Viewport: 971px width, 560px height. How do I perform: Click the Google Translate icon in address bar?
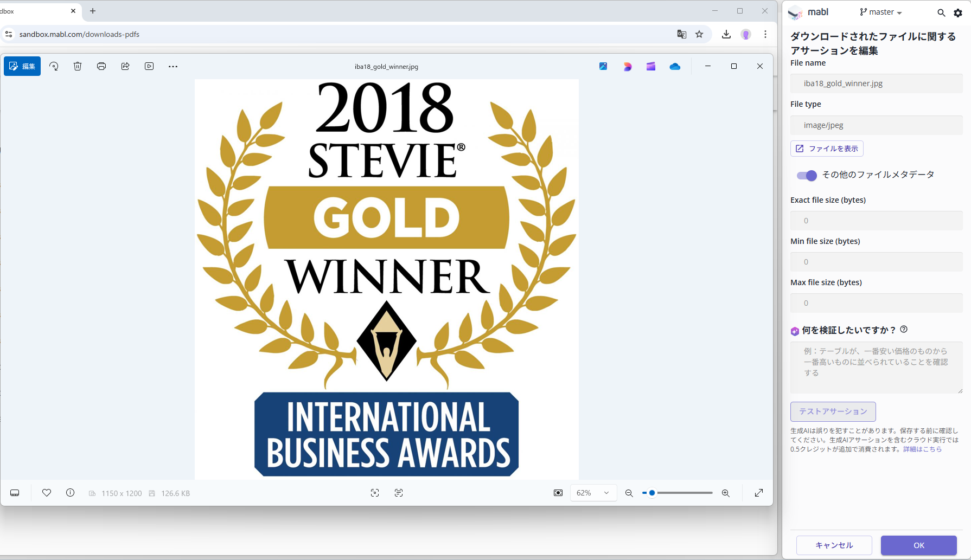pos(682,34)
